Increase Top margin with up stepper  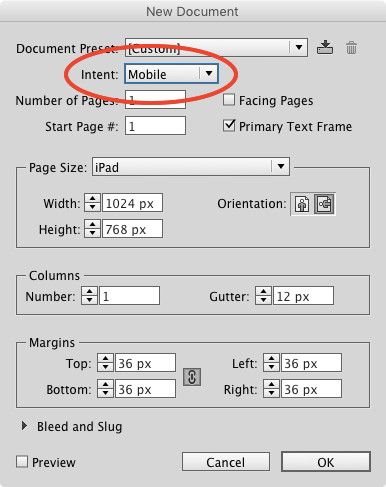click(x=105, y=358)
